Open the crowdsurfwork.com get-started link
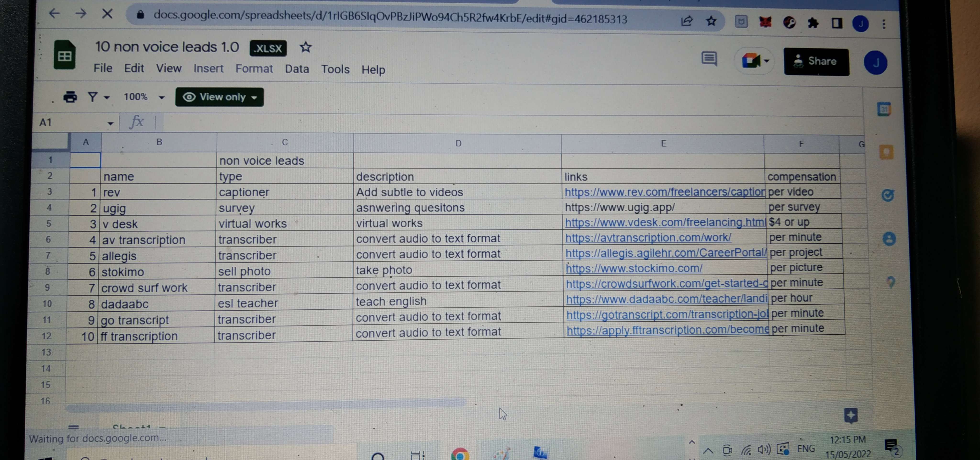 tap(667, 283)
